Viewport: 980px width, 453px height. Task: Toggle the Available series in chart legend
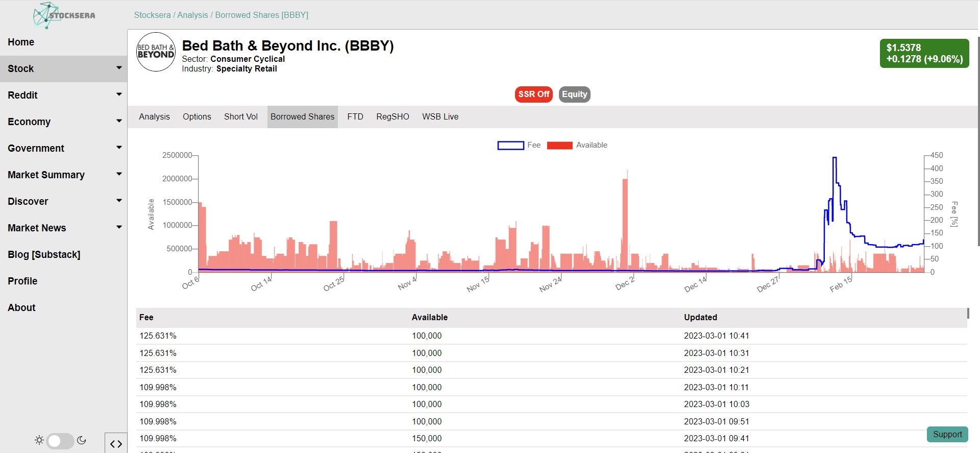tap(577, 145)
